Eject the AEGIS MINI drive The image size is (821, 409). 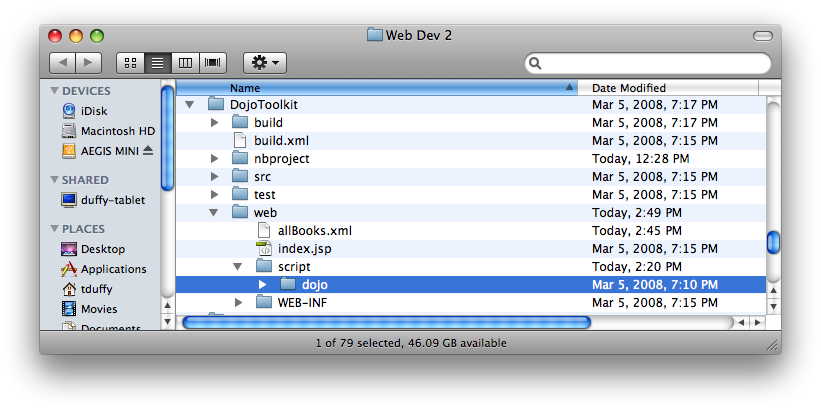click(x=148, y=151)
